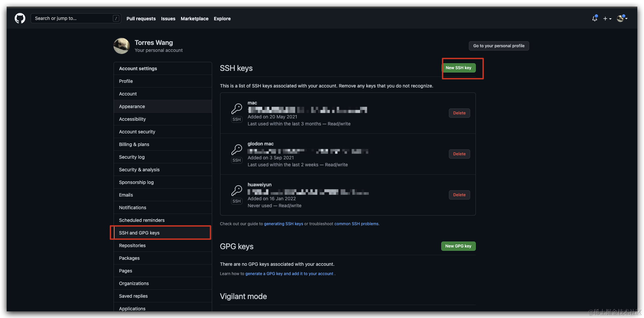Click the key icon of the mac key
Image resolution: width=644 pixels, height=318 pixels.
(x=237, y=108)
